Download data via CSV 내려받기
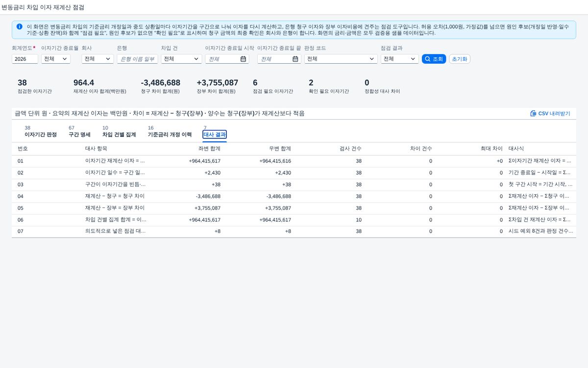 (550, 113)
